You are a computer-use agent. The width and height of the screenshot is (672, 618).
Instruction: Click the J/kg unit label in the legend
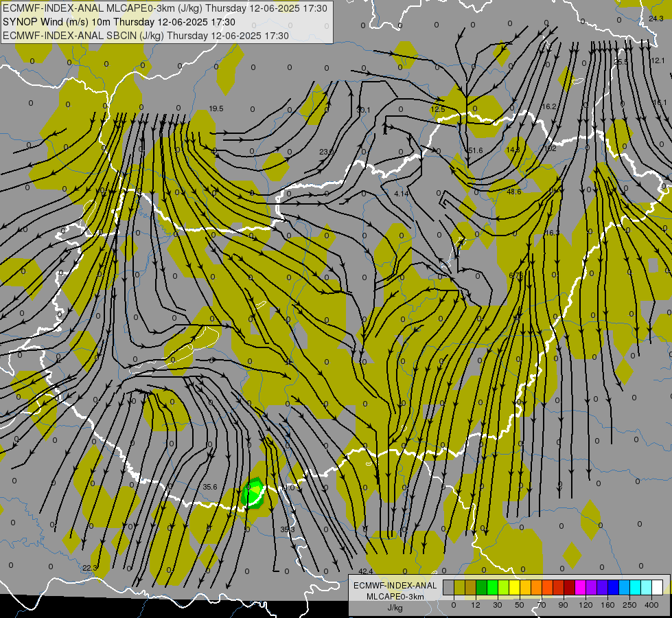[x=395, y=608]
